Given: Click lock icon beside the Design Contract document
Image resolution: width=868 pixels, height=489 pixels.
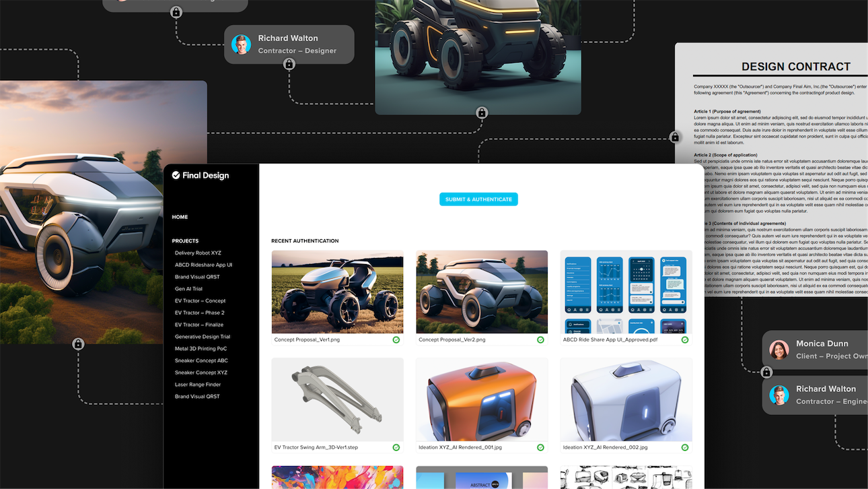Looking at the screenshot, I should pyautogui.click(x=675, y=137).
